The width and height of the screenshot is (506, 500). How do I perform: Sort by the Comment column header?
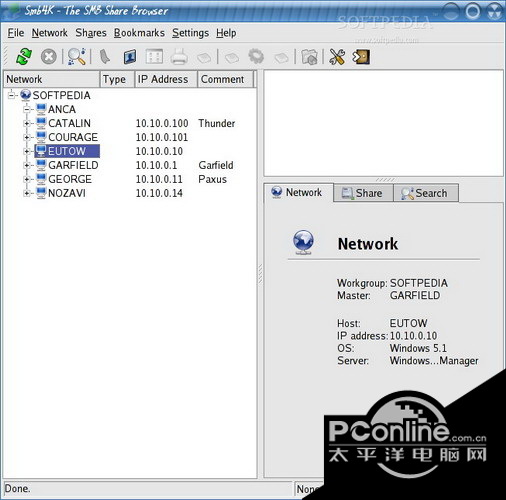pyautogui.click(x=225, y=79)
